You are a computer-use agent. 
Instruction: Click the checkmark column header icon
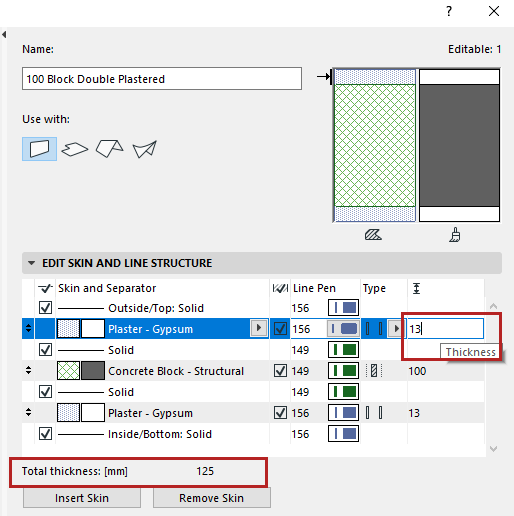[x=45, y=288]
